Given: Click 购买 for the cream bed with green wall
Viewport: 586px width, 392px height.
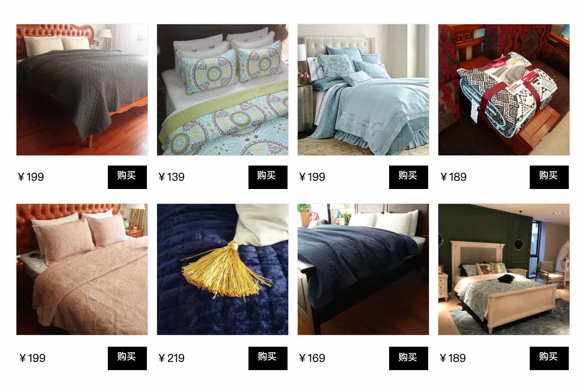Looking at the screenshot, I should [549, 358].
